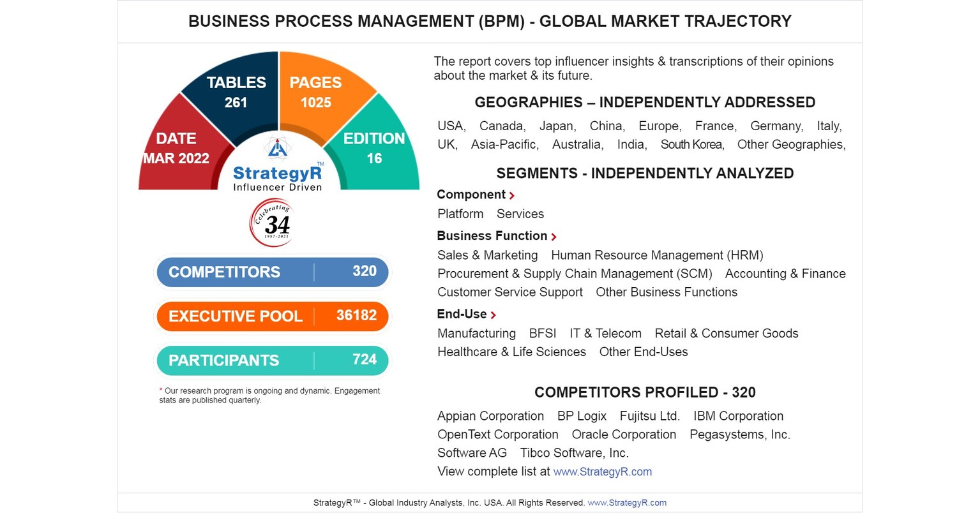Open the GEOGRAPHIES section heading
Image resolution: width=980 pixels, height=513 pixels.
click(645, 102)
